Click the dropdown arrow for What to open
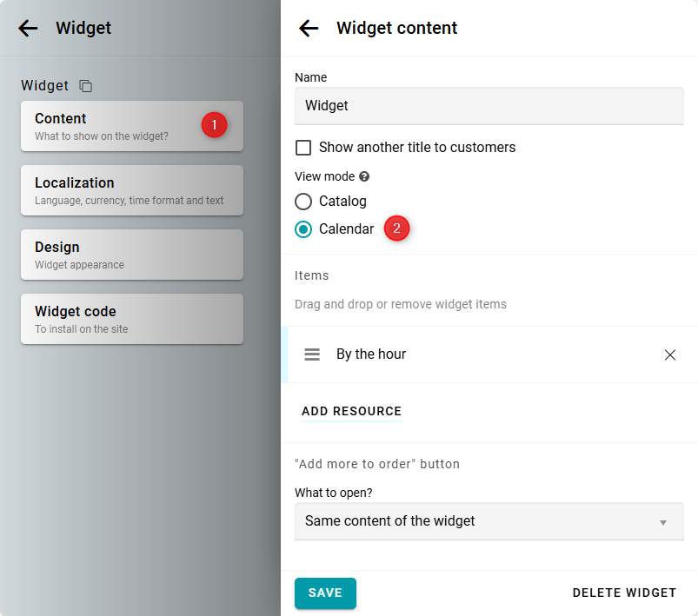Viewport: 698px width, 616px height. (662, 522)
